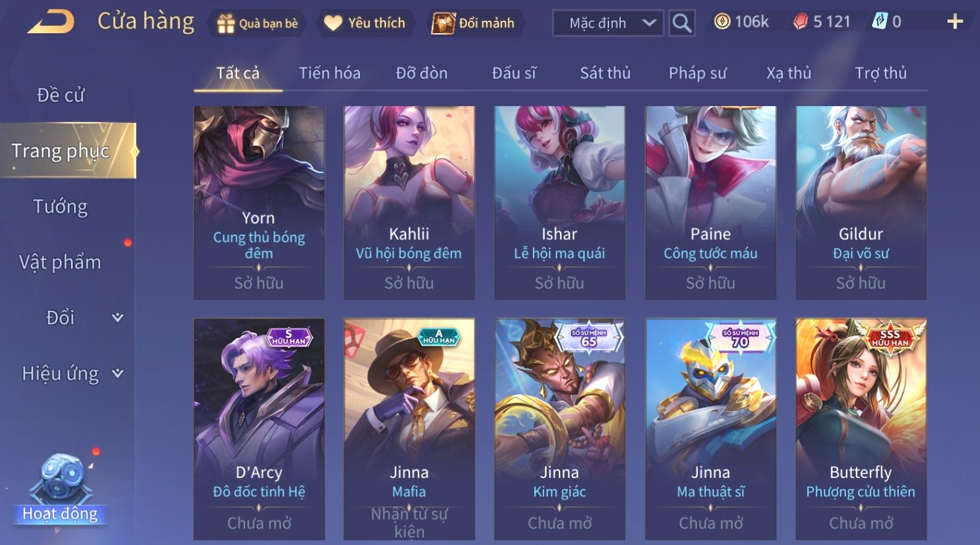Click the red gem currency icon
This screenshot has width=980, height=545.
click(801, 22)
